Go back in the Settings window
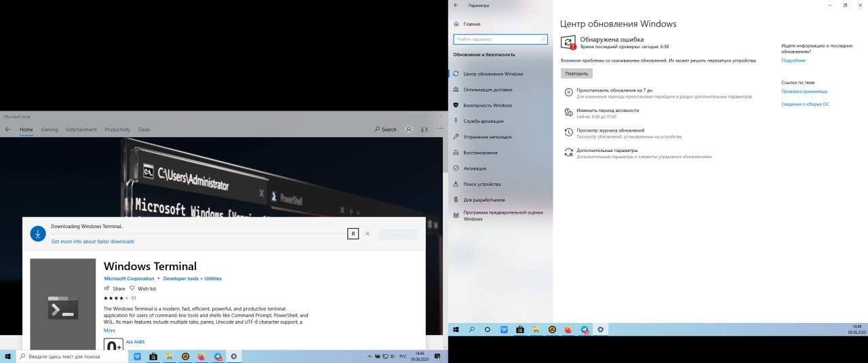Image resolution: width=868 pixels, height=363 pixels. click(x=456, y=5)
